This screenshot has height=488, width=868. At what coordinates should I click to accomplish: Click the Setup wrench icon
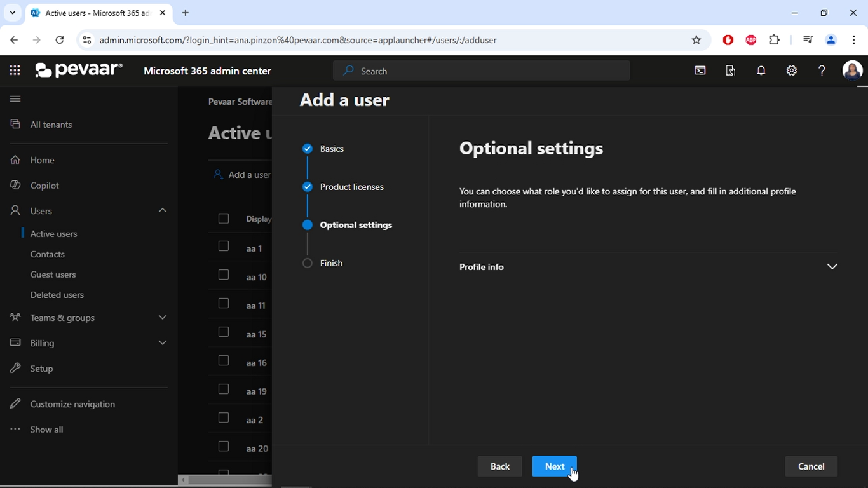15,368
